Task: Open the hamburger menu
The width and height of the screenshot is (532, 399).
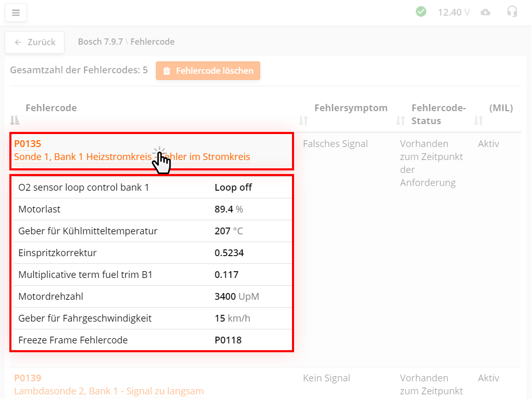Action: pyautogui.click(x=16, y=12)
